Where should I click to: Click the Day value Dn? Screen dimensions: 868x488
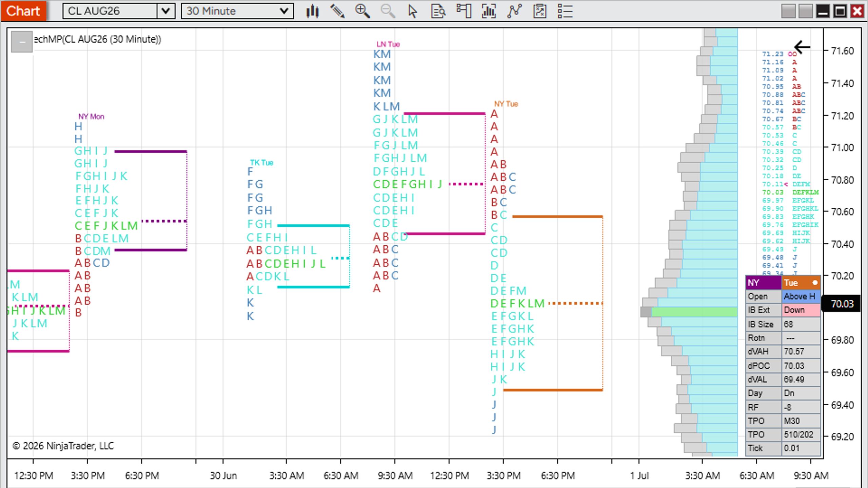tap(801, 393)
